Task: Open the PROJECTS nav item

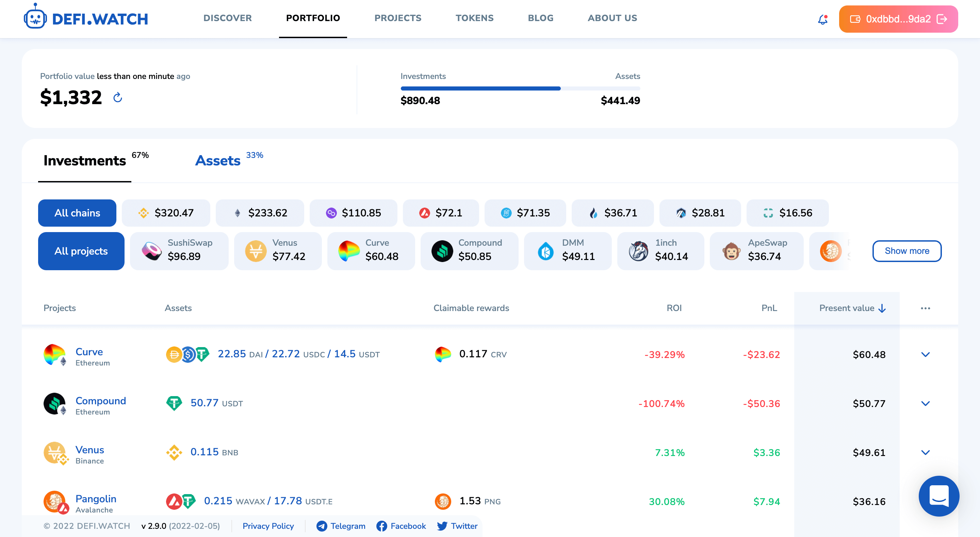Action: point(398,18)
